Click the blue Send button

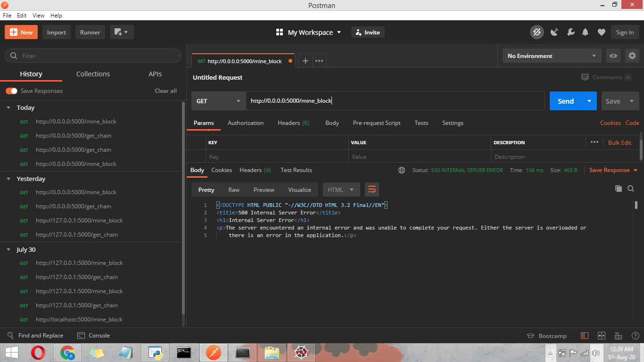click(566, 101)
